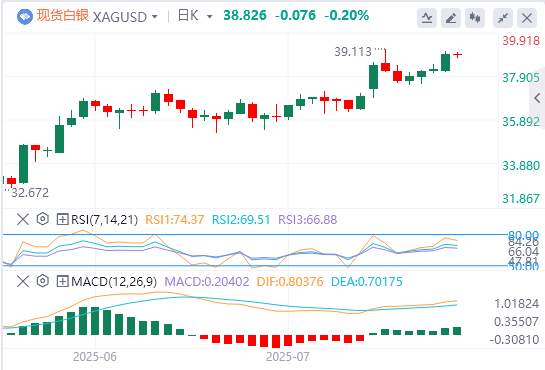Viewport: 545px width, 370px height.
Task: Switch chart type with candlestick icon
Action: pos(475,18)
